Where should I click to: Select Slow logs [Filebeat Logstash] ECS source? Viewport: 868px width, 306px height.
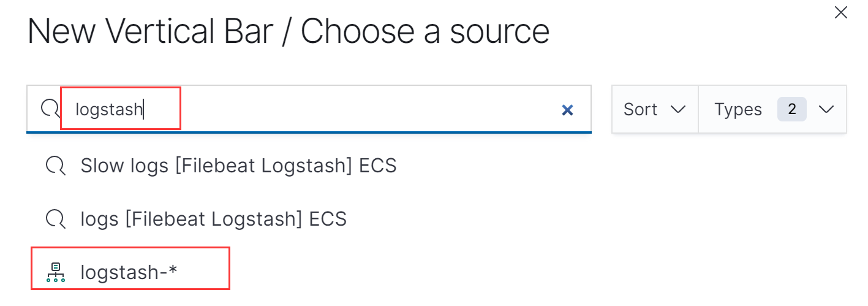pos(238,166)
